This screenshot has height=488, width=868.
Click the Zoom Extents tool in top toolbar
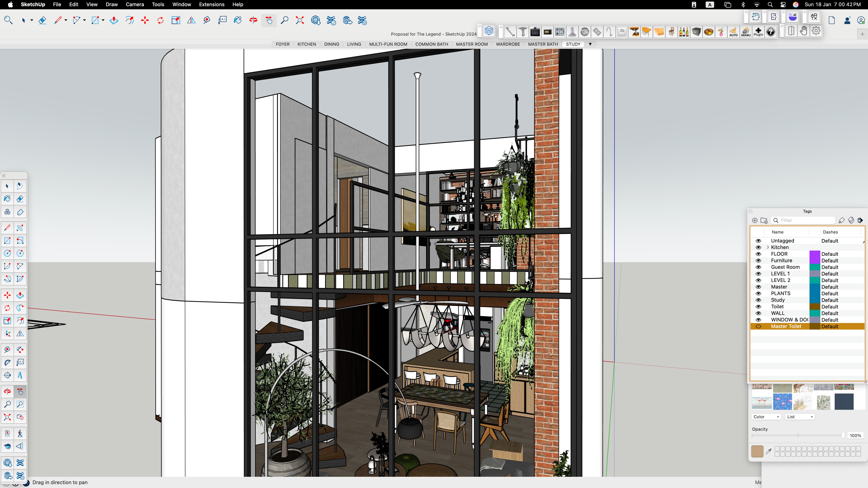(300, 21)
